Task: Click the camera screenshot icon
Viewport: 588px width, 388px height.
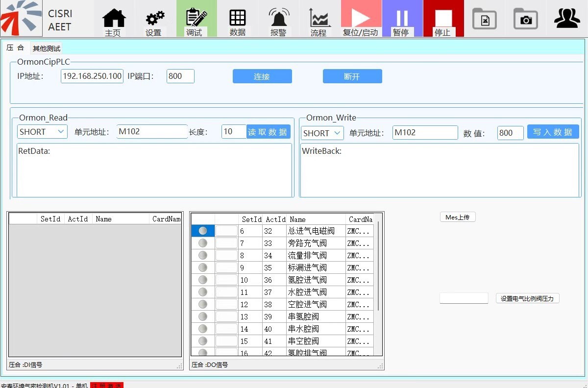Action: click(x=526, y=19)
